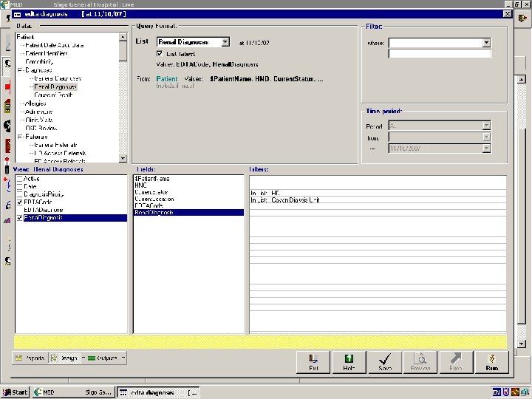Click the red flag sidebar icon
This screenshot has width=532, height=399.
tap(7, 87)
